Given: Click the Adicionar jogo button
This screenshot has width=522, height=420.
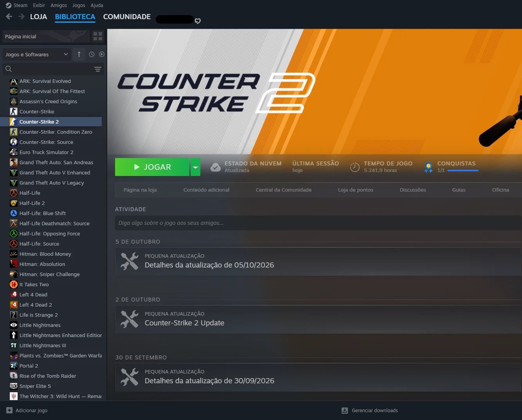Looking at the screenshot, I should [x=27, y=410].
